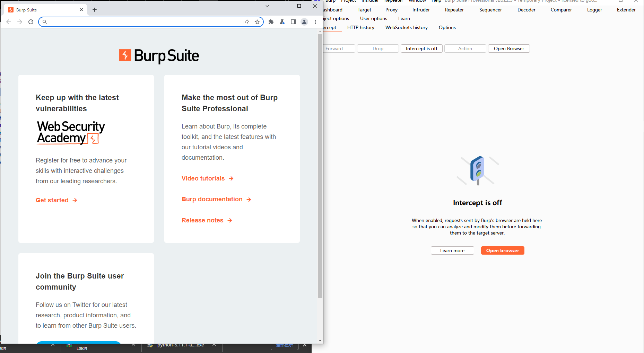Image resolution: width=644 pixels, height=353 pixels.
Task: Open the Comparer tab
Action: (561, 10)
